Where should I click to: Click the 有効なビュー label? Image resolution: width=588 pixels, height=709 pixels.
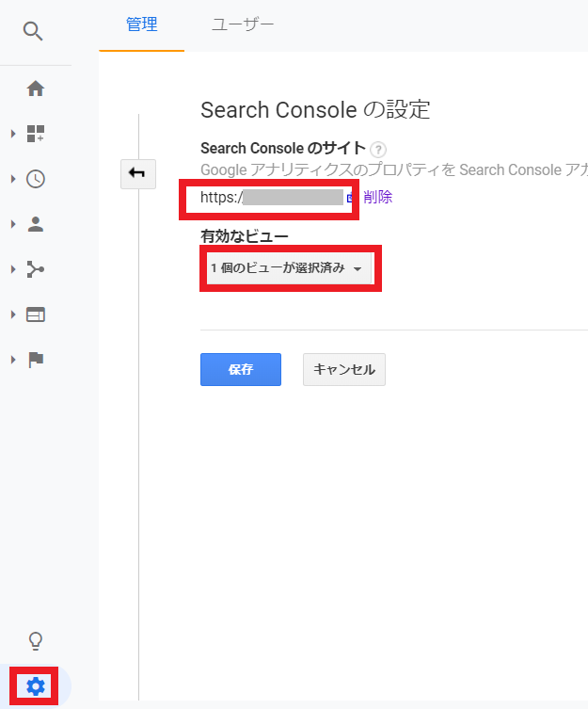click(x=244, y=236)
